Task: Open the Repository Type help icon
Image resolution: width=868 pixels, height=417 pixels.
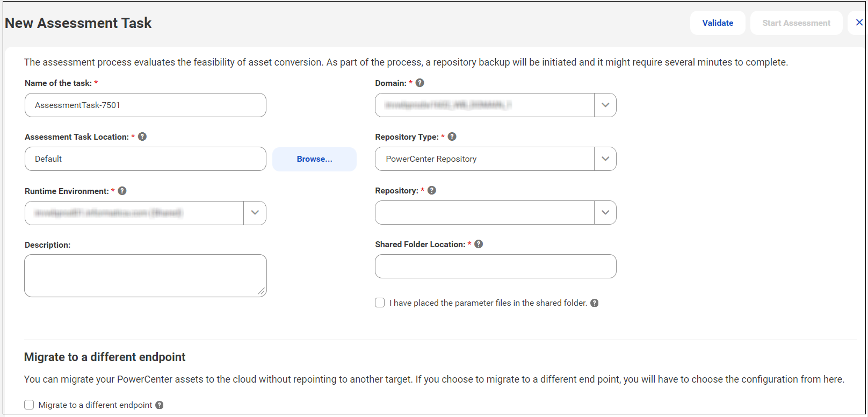Action: coord(452,136)
